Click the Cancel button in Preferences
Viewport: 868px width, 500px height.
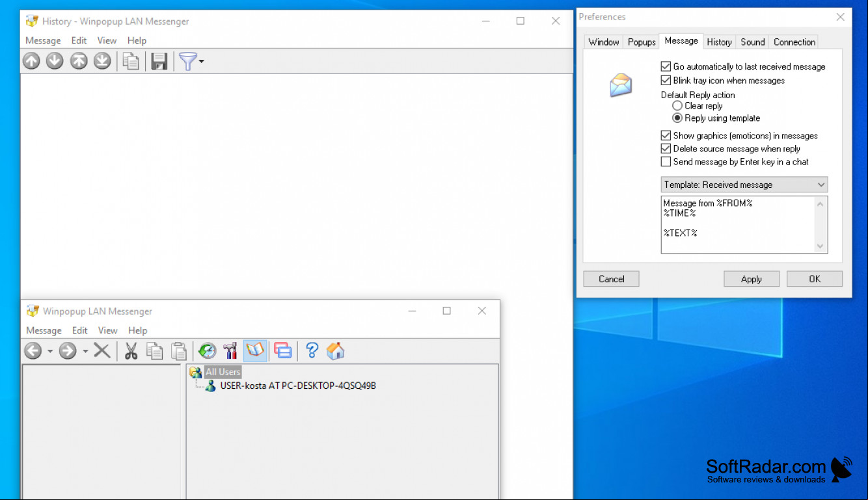612,279
